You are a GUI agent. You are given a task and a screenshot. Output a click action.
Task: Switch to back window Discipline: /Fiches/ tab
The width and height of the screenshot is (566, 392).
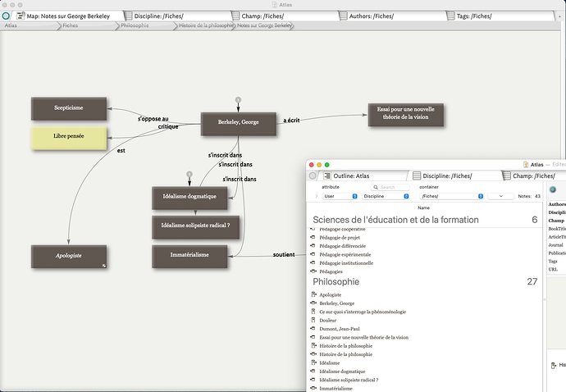point(159,16)
